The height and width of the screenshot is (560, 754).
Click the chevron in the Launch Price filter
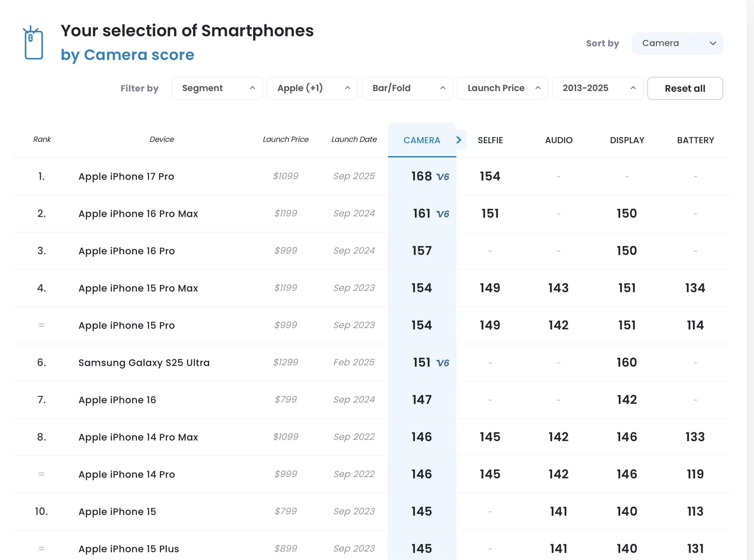(538, 88)
